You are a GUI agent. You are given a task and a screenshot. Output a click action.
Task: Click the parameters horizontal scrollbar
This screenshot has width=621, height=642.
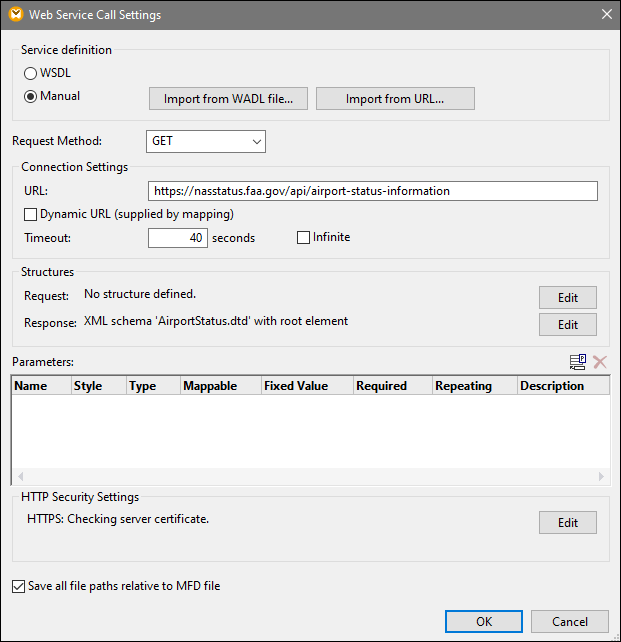[310, 477]
